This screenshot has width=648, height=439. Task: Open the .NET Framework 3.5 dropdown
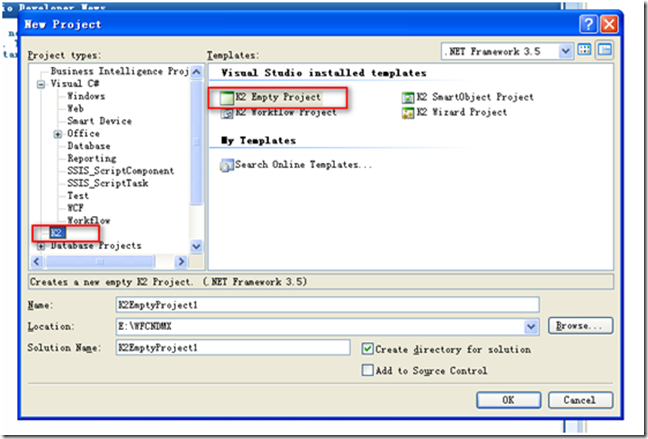click(565, 52)
